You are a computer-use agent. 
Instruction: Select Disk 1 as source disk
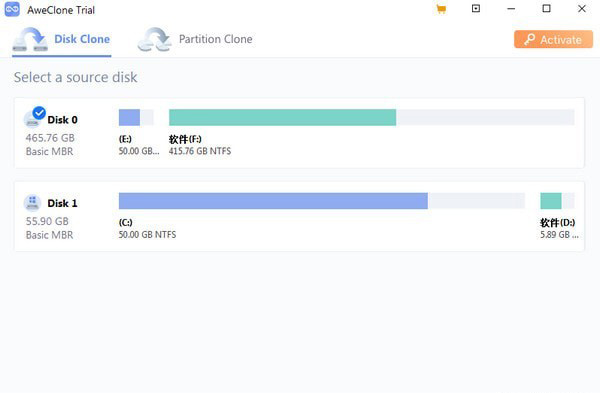pos(299,216)
